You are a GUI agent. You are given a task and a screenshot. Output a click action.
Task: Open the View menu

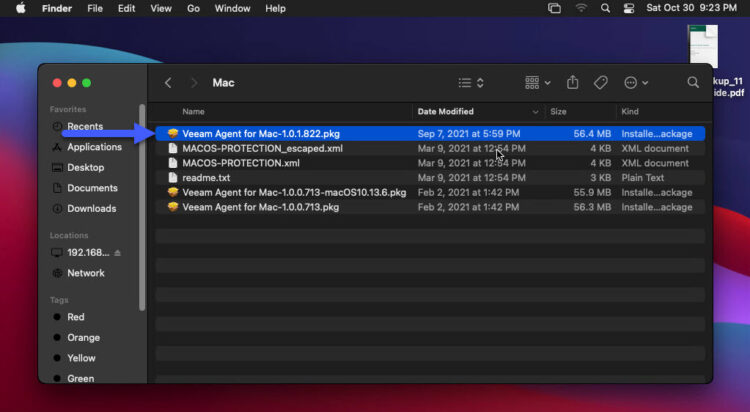[x=161, y=9]
